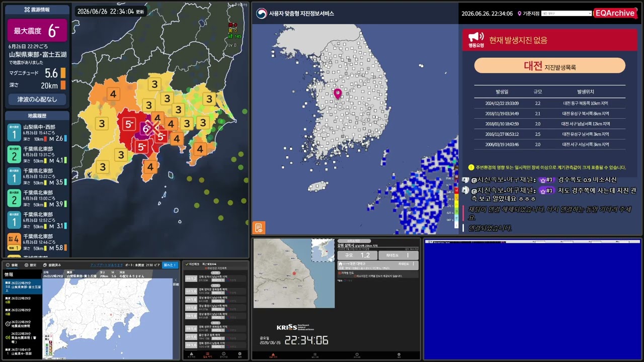Open the 기준지점 location dropdown
The width and height of the screenshot is (644, 362).
coord(567,14)
